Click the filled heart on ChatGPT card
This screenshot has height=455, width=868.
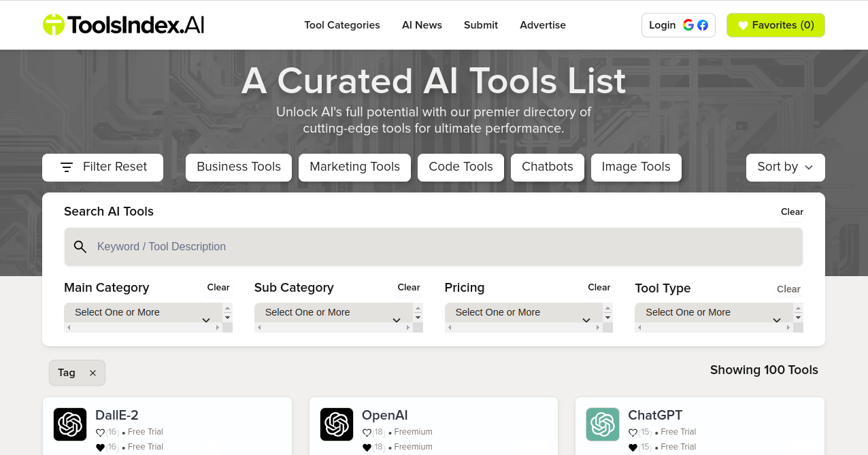click(633, 448)
